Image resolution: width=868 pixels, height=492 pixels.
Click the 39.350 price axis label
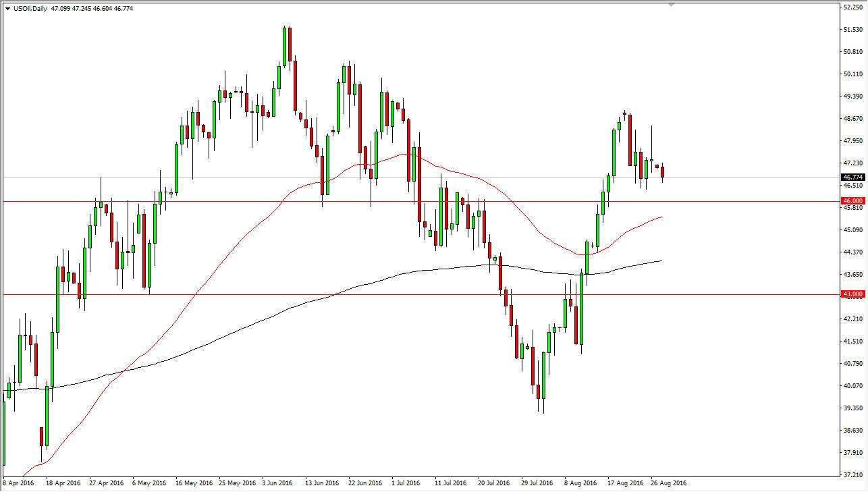coord(853,408)
